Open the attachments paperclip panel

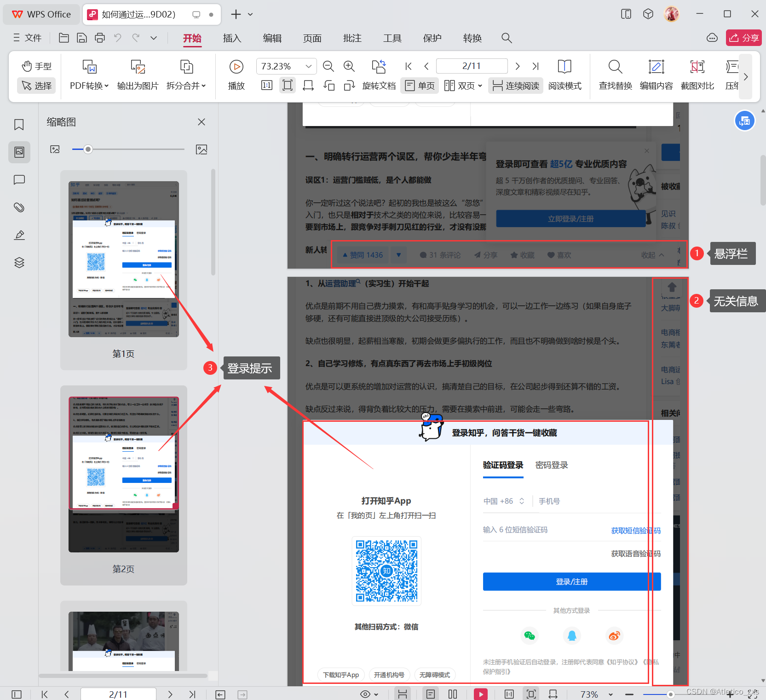[19, 207]
